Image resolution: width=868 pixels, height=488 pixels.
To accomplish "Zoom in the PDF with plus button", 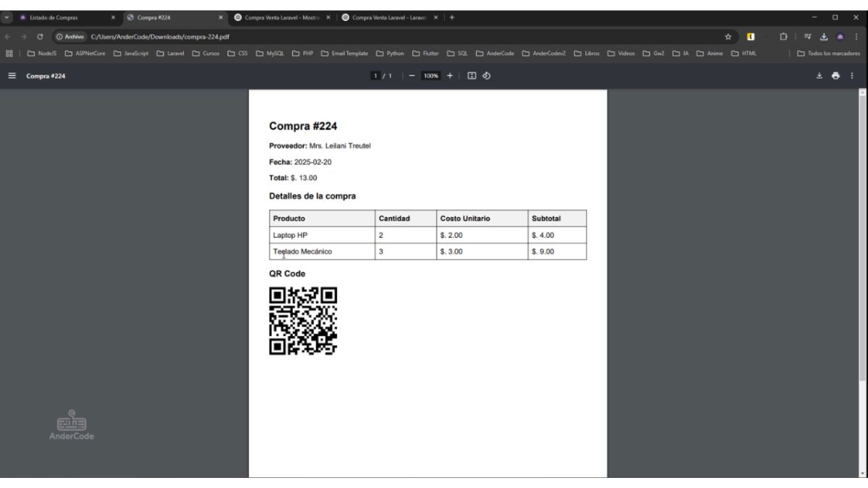I will click(x=449, y=76).
